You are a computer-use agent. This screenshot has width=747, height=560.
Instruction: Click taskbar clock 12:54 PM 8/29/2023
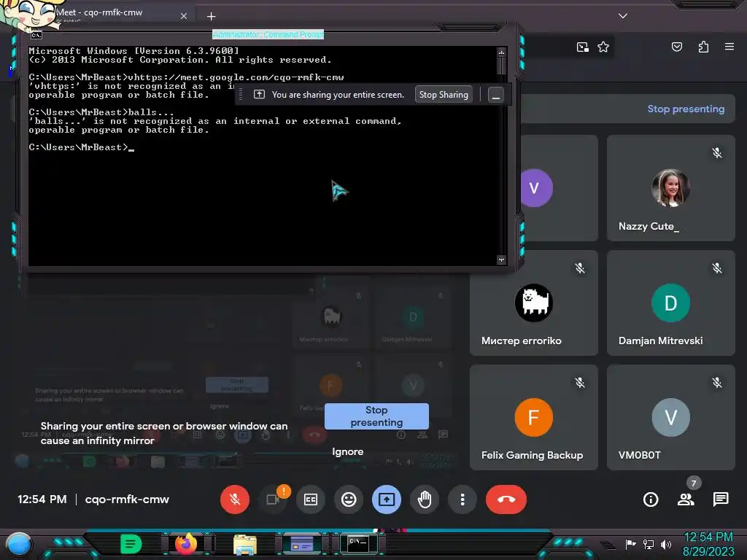point(708,544)
